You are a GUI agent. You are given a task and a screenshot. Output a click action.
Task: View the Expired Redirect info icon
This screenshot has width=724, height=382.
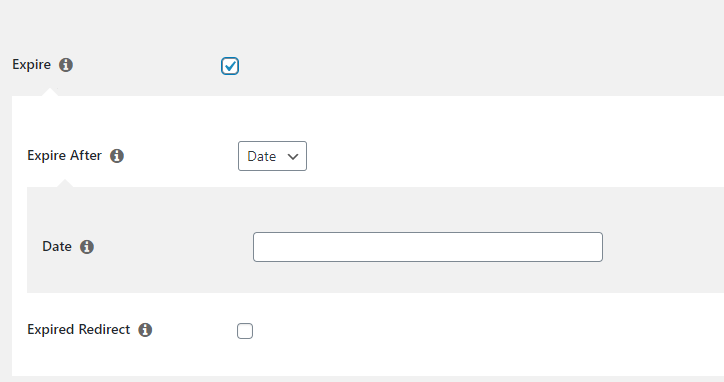pos(145,330)
